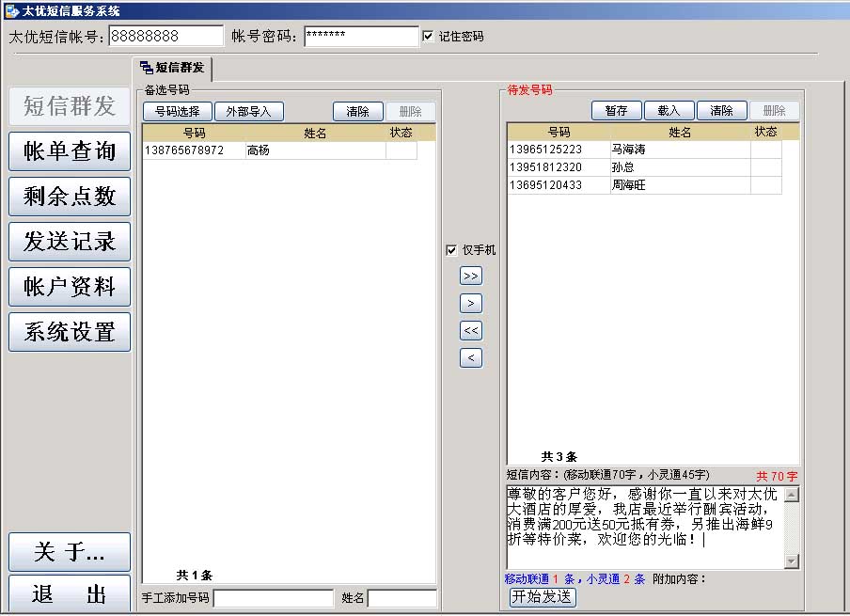Uncheck the 仅手机 checkbox
Screen dimensions: 850x616
[x=451, y=250]
